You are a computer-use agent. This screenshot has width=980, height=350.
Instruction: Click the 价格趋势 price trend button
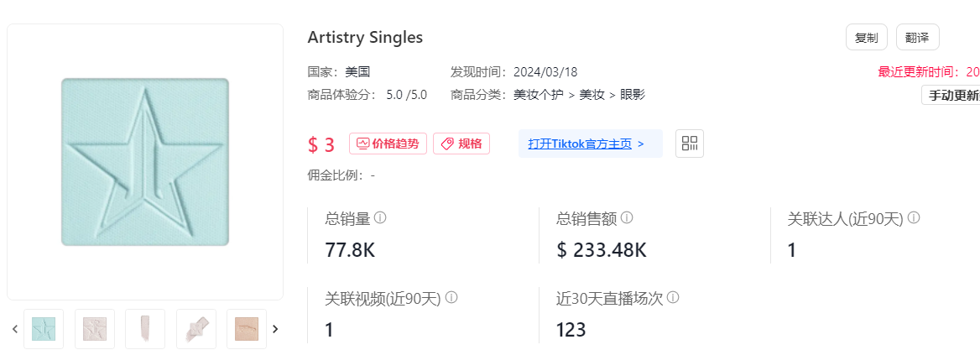coord(388,144)
